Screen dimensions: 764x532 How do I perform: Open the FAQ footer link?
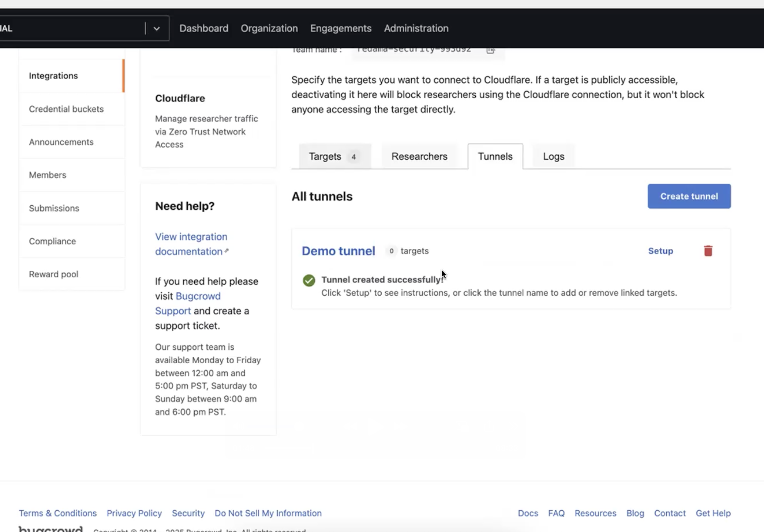point(557,513)
